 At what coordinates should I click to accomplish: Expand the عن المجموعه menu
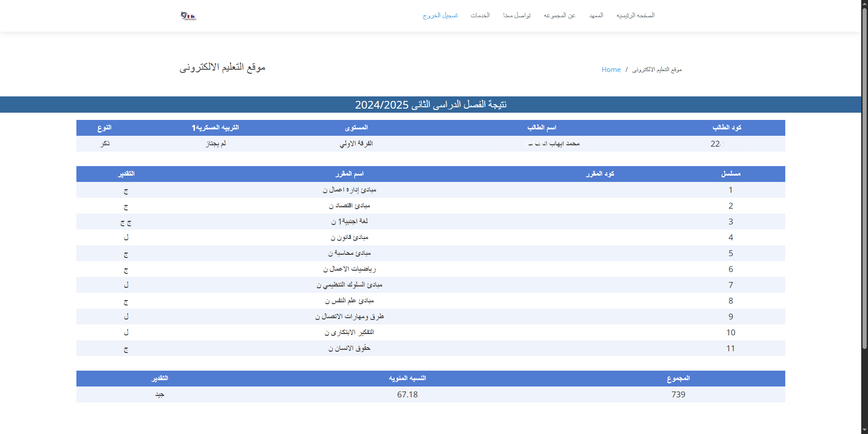pyautogui.click(x=559, y=15)
